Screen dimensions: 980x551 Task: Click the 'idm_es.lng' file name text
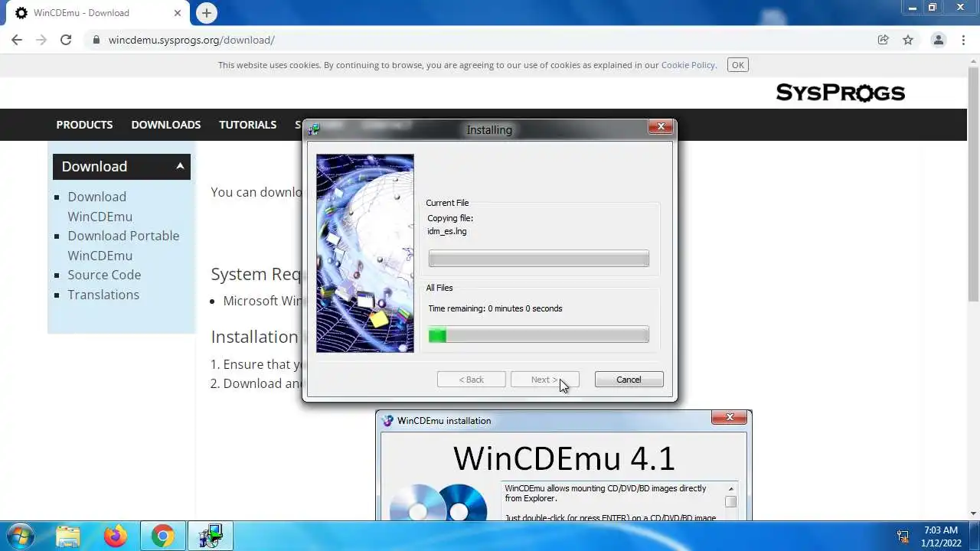447,231
